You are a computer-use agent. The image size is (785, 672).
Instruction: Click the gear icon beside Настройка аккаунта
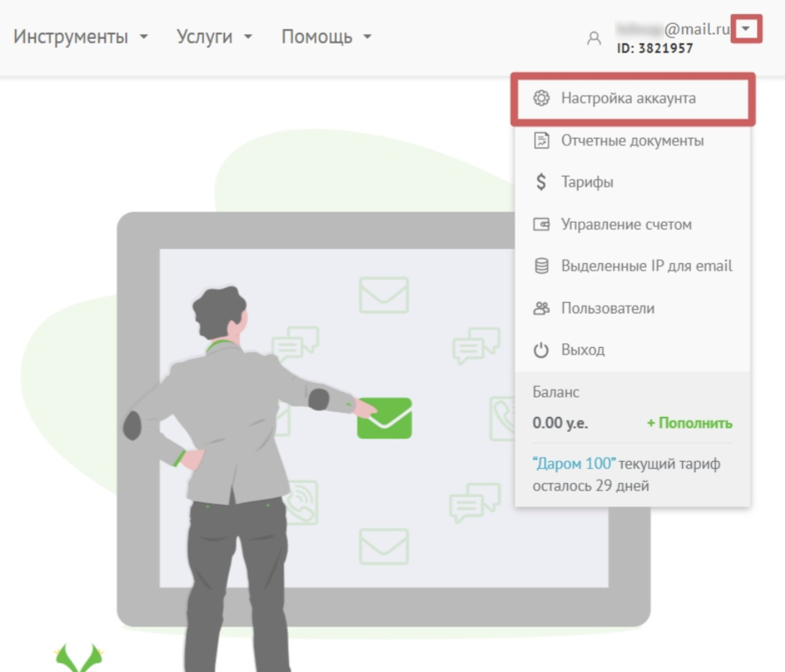pyautogui.click(x=541, y=98)
